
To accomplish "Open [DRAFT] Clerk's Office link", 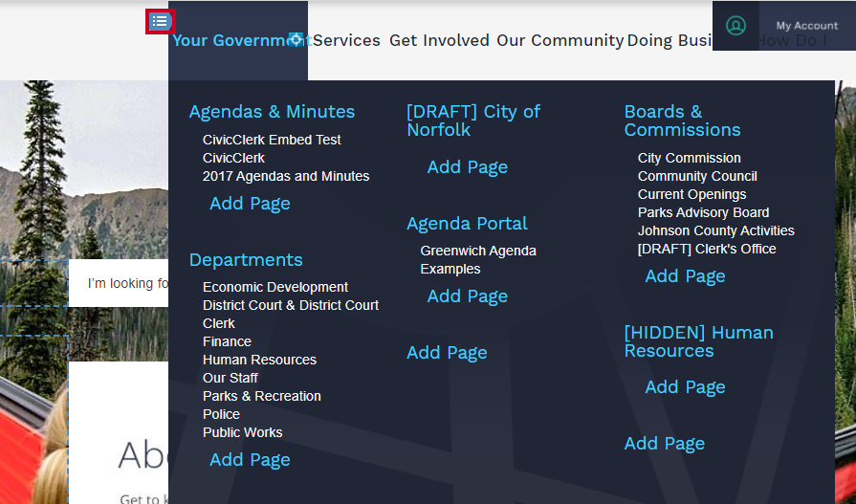I will (x=707, y=249).
